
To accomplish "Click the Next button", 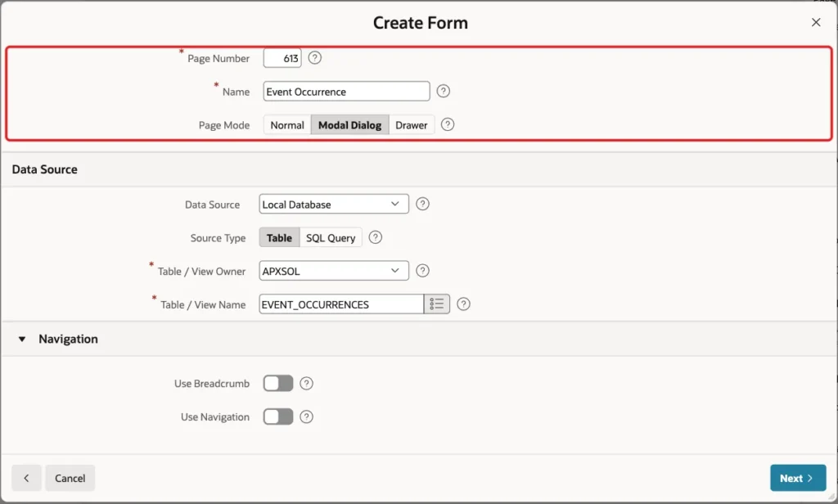I will pyautogui.click(x=798, y=478).
